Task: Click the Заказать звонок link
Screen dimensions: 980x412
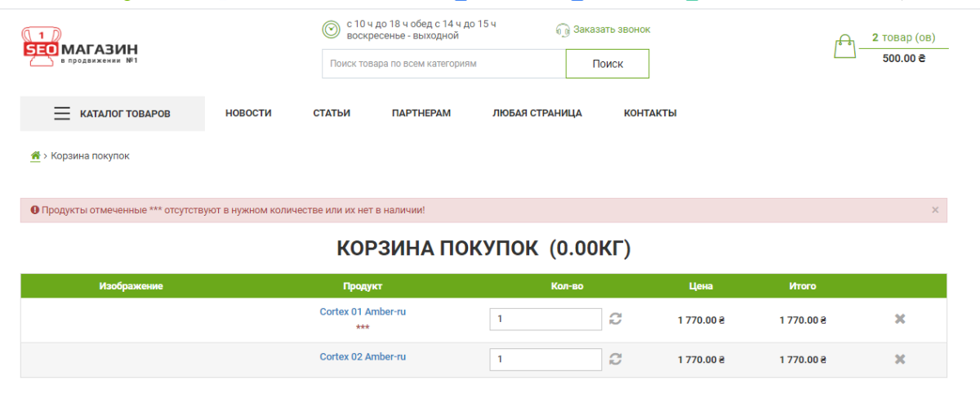Action: coord(612,29)
